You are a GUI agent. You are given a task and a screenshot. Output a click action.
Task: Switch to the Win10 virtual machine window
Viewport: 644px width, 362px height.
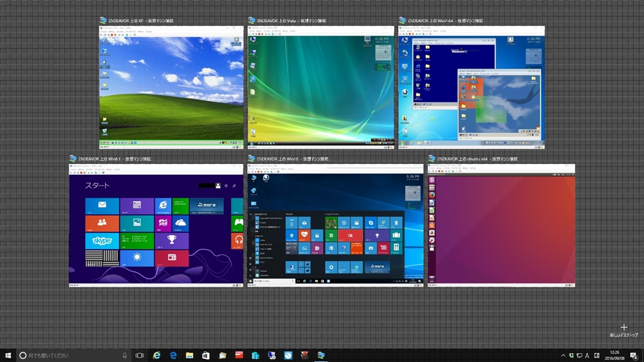tap(335, 226)
